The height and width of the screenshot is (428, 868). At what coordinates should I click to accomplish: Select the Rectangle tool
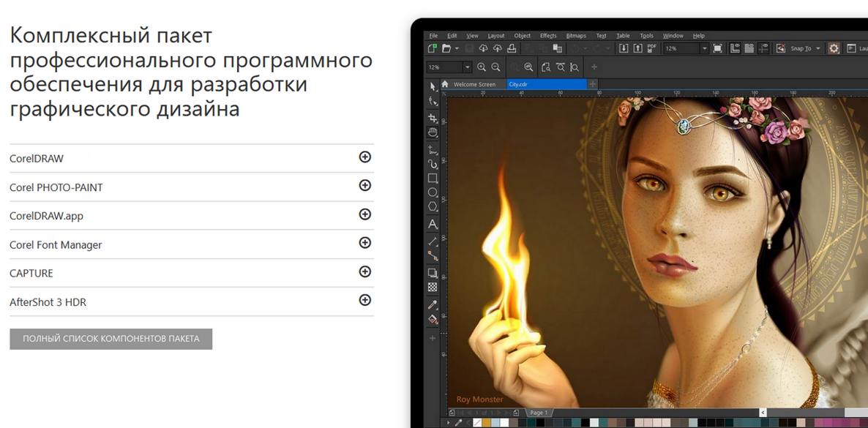(433, 179)
